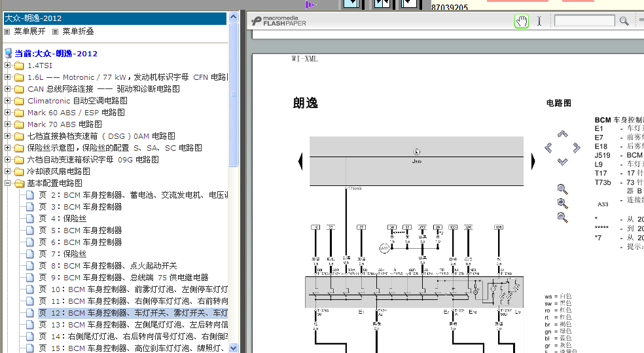Expand the CAN 总线网络连接 folder

click(7, 89)
